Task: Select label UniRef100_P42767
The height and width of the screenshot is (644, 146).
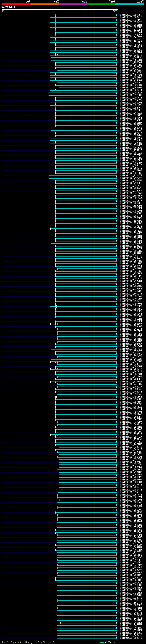Action: pyautogui.click(x=131, y=35)
